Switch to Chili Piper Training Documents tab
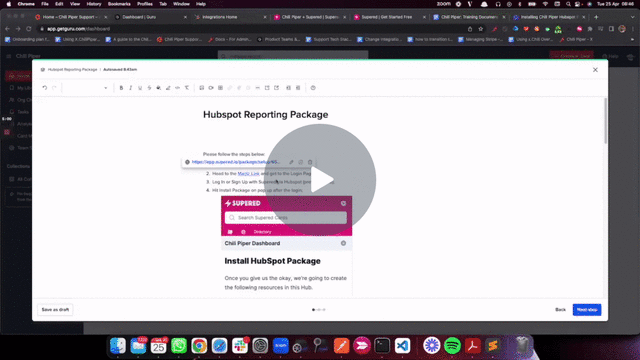Image resolution: width=640 pixels, height=360 pixels. coord(469,17)
